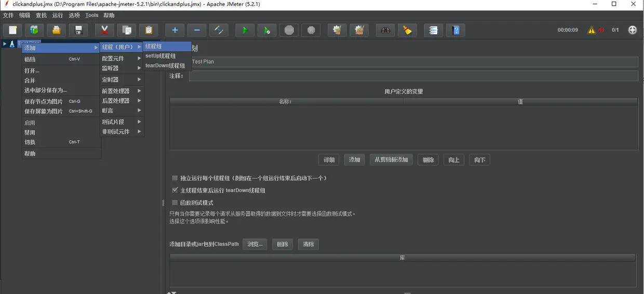Open the 运行 menu in the menu bar
The width and height of the screenshot is (644, 294).
58,15
